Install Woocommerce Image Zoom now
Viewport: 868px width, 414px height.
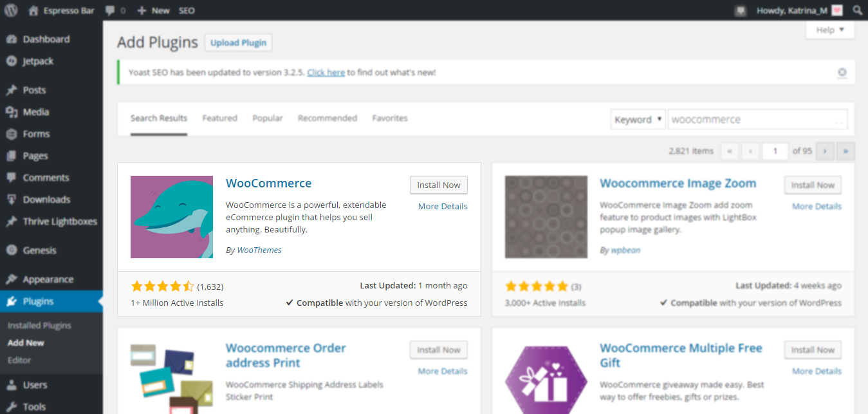[x=813, y=185]
